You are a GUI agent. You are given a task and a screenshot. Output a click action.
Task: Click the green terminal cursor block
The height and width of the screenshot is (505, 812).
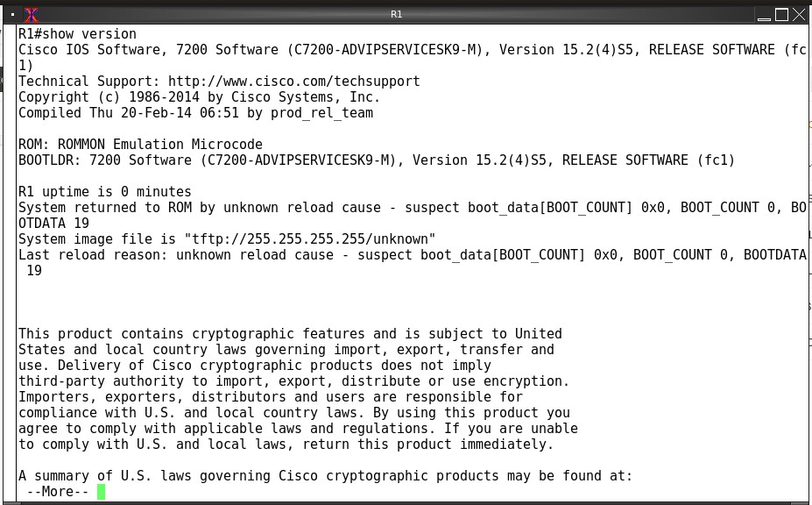(101, 492)
